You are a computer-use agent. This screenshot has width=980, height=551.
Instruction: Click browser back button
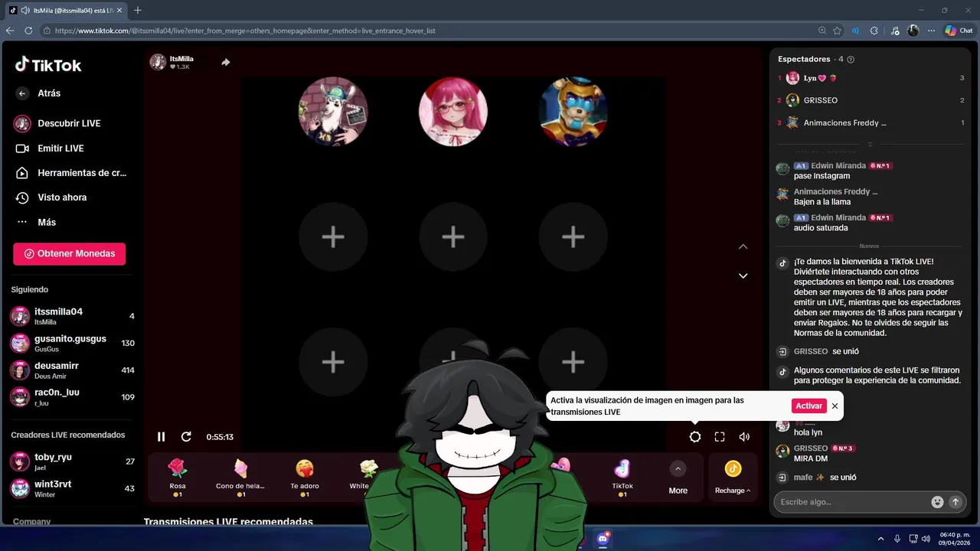pos(10,31)
